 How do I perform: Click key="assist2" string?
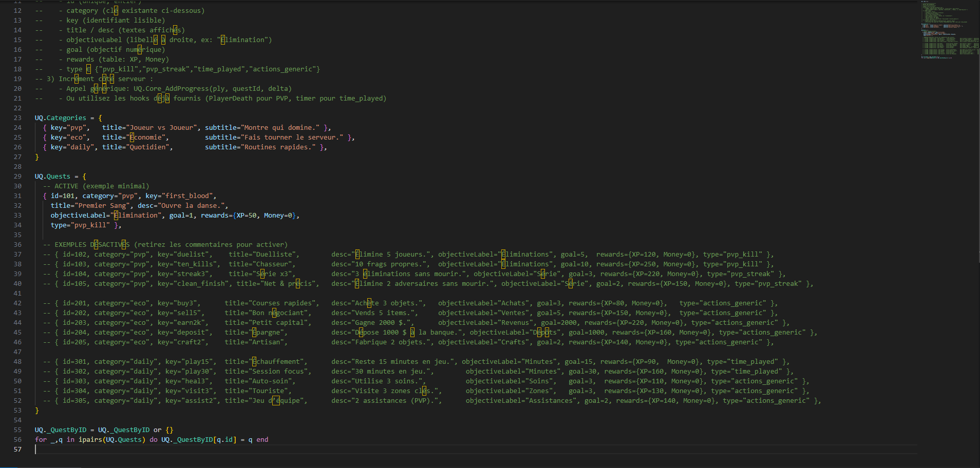191,401
